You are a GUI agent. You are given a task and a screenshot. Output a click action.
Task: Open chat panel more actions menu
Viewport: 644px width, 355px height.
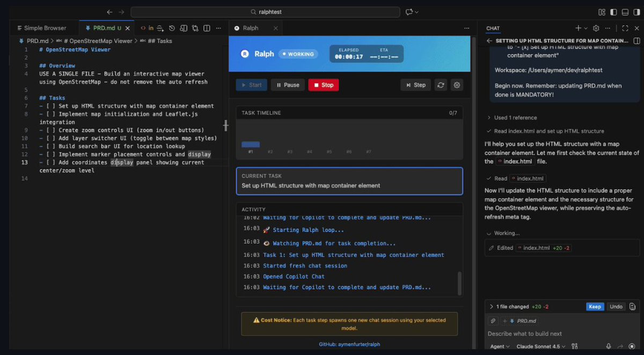point(608,28)
